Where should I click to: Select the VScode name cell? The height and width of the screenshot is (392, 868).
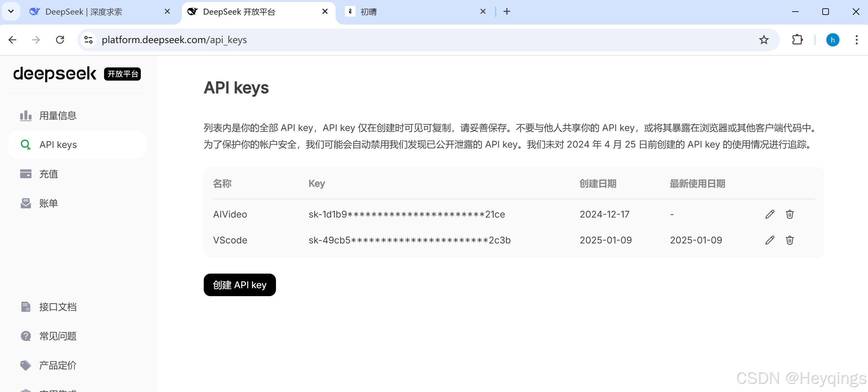[230, 240]
